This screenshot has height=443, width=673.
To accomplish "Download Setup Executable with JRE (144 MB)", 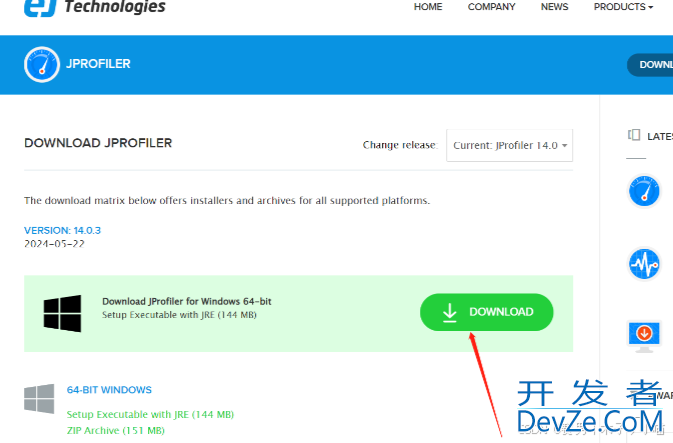I will click(150, 415).
